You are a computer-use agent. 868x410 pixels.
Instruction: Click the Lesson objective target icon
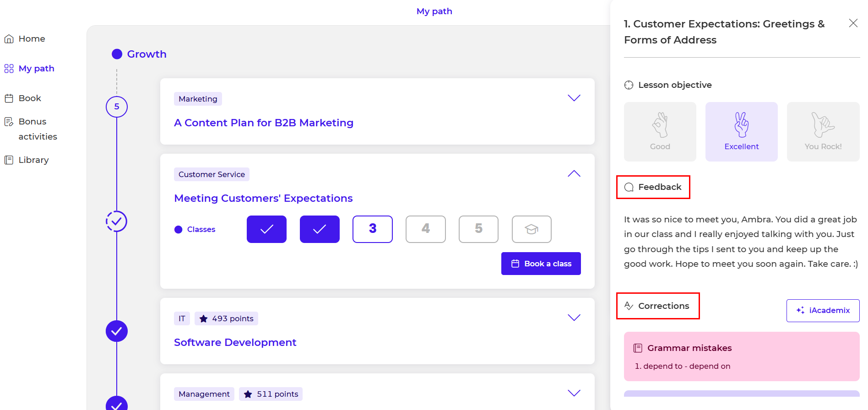coord(629,85)
